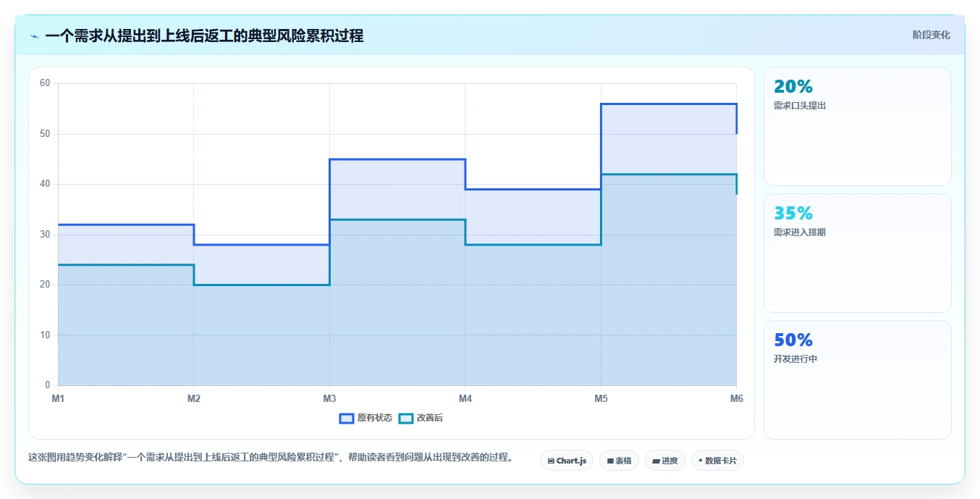The image size is (980, 499).
Task: Click the M3 x-axis label
Action: (x=329, y=398)
